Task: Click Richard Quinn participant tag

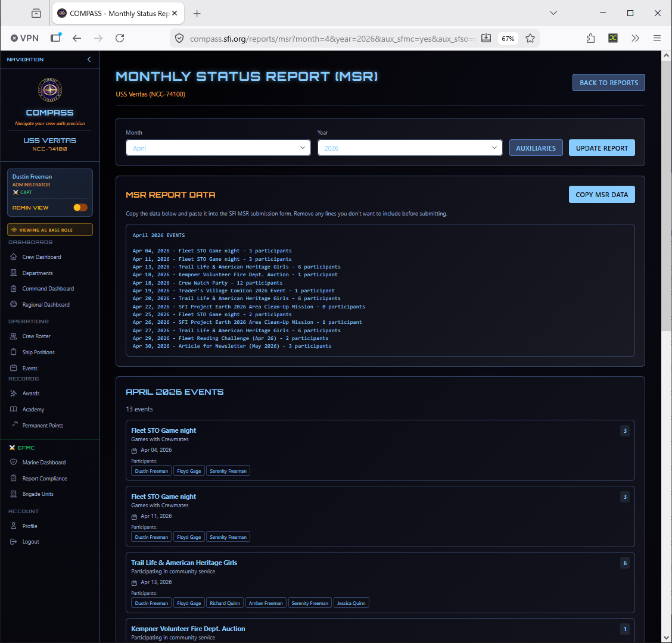Action: (225, 603)
